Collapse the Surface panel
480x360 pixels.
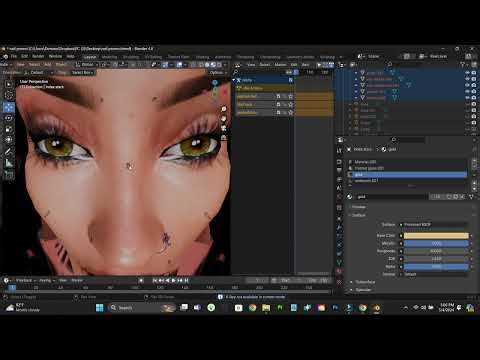coord(358,215)
